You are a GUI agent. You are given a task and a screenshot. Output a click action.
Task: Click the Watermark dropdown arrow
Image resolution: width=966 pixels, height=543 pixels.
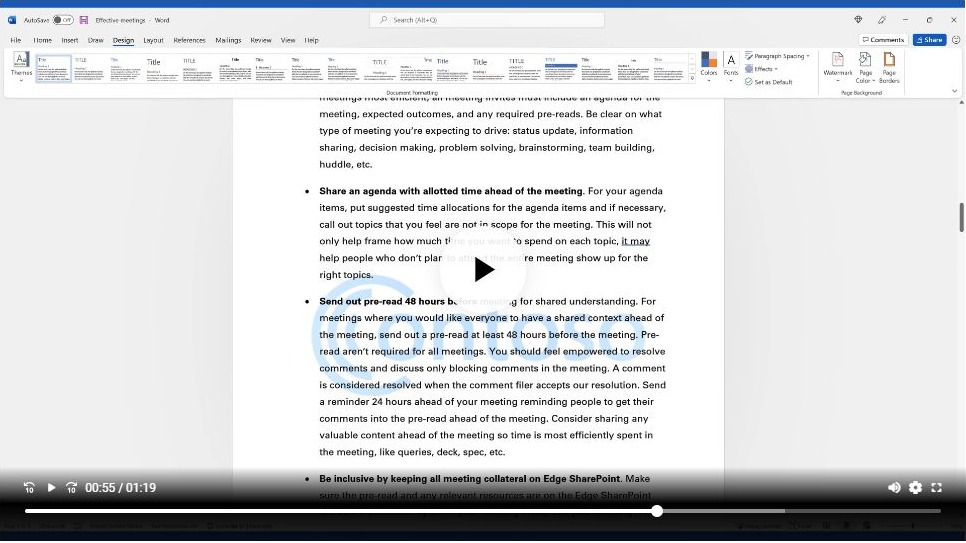point(837,81)
